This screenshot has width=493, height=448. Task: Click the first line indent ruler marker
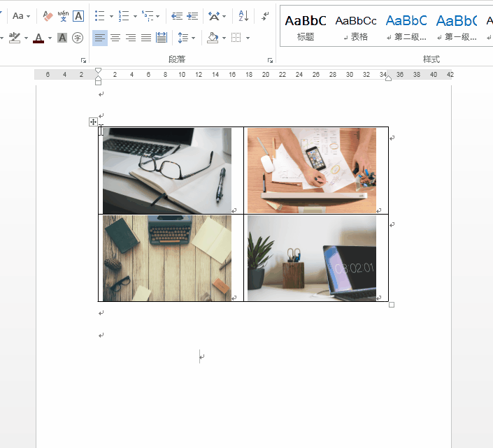(x=98, y=70)
